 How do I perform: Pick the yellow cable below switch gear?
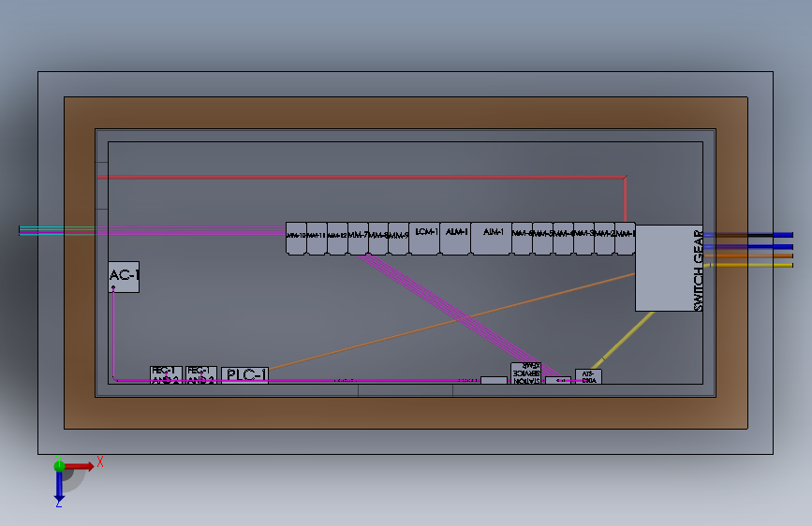point(623,340)
